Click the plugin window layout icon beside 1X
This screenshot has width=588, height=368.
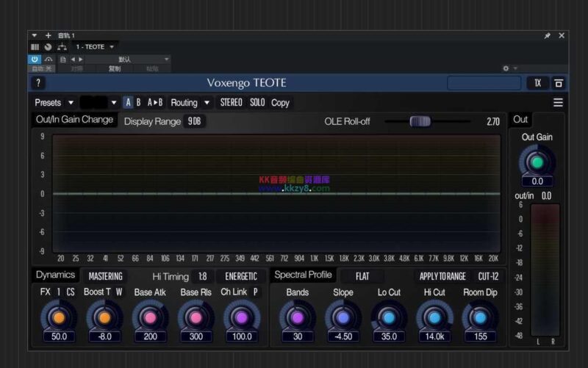559,83
